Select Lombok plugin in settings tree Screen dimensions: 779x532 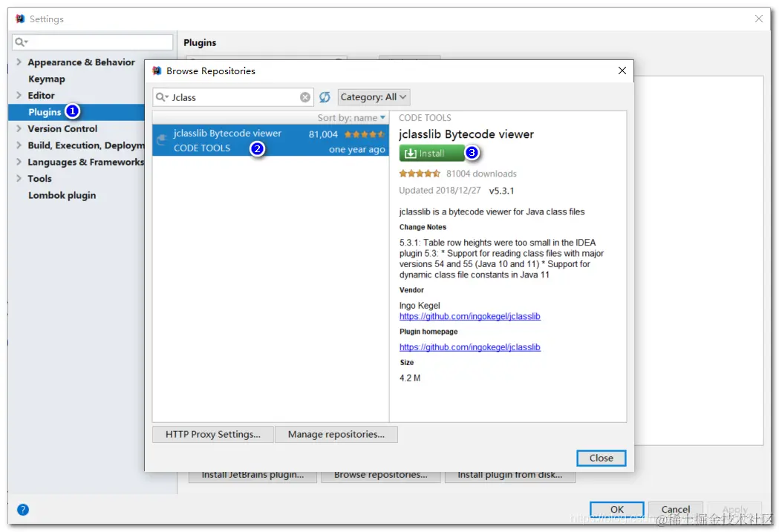(x=62, y=195)
